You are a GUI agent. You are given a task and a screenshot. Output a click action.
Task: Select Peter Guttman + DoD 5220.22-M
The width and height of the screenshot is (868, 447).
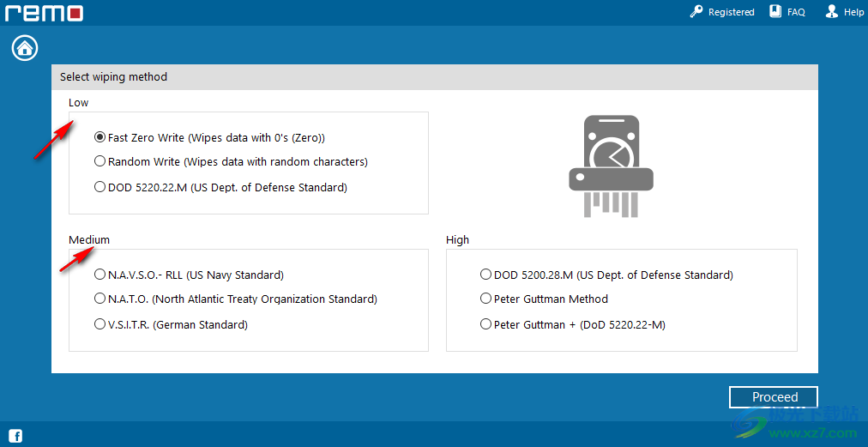pyautogui.click(x=573, y=324)
